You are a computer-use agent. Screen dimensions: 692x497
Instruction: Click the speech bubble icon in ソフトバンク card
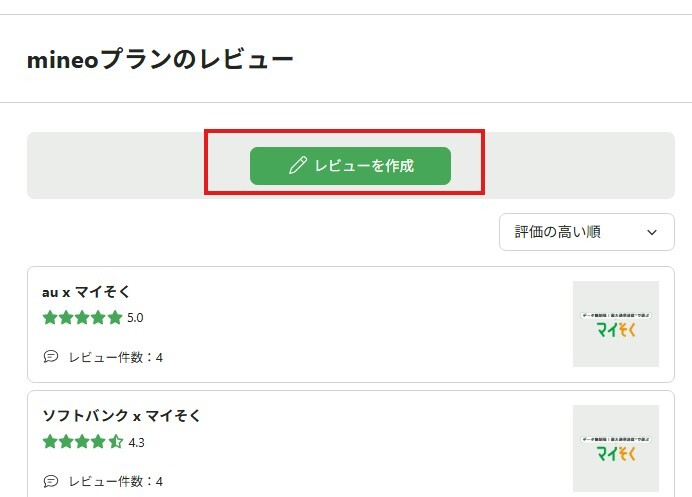pos(51,481)
